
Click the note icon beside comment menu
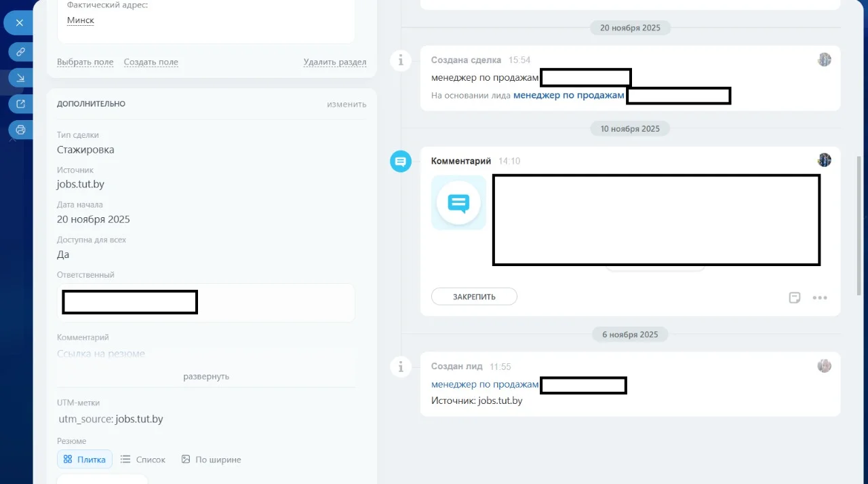[x=795, y=297]
